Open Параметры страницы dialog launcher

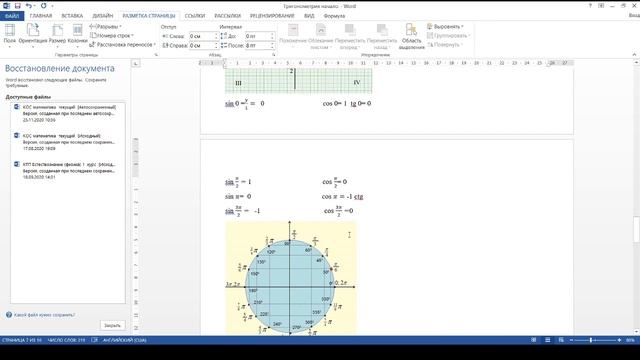pyautogui.click(x=156, y=54)
